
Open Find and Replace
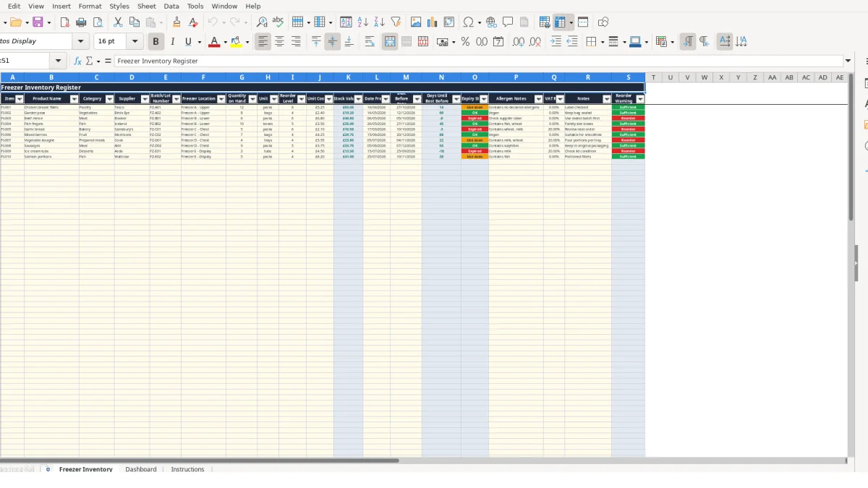coord(262,22)
